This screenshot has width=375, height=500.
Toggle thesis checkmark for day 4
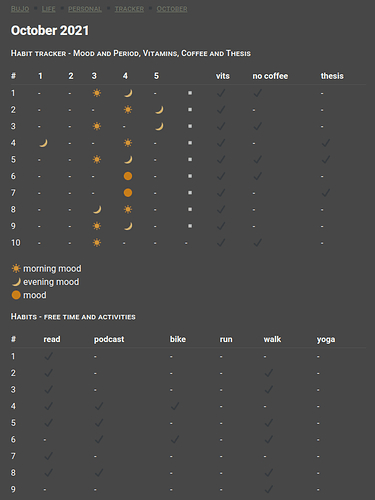pos(326,143)
